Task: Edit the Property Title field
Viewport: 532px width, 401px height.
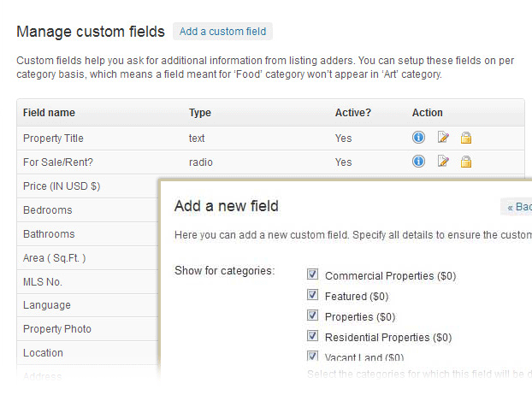Action: [x=443, y=138]
